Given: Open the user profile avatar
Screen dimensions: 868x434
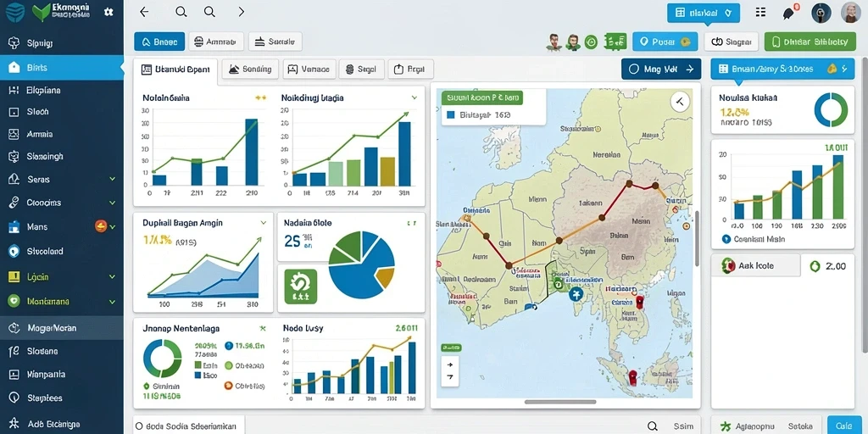Looking at the screenshot, I should point(850,12).
